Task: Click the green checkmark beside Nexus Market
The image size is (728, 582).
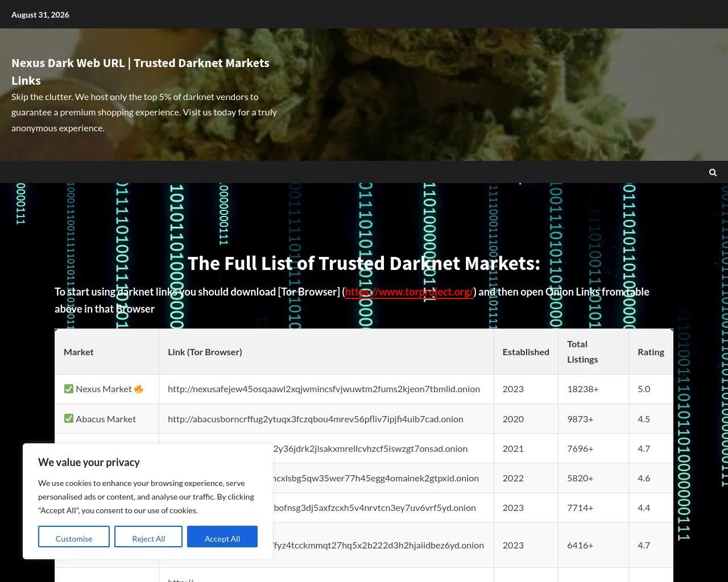Action: (x=69, y=389)
